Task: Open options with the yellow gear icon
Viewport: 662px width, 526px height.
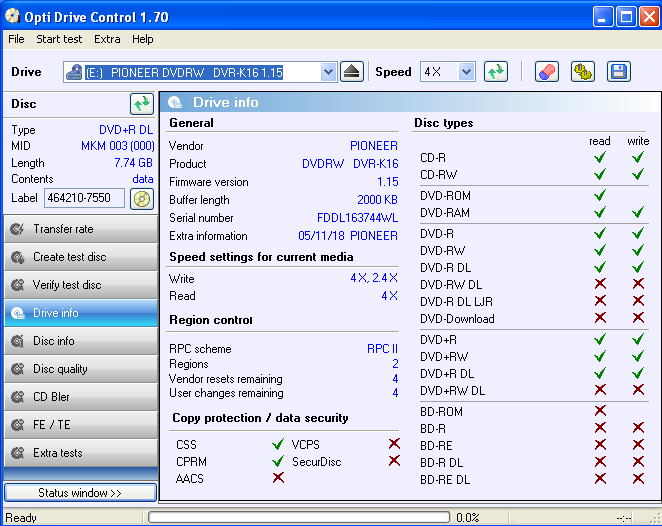Action: (583, 72)
